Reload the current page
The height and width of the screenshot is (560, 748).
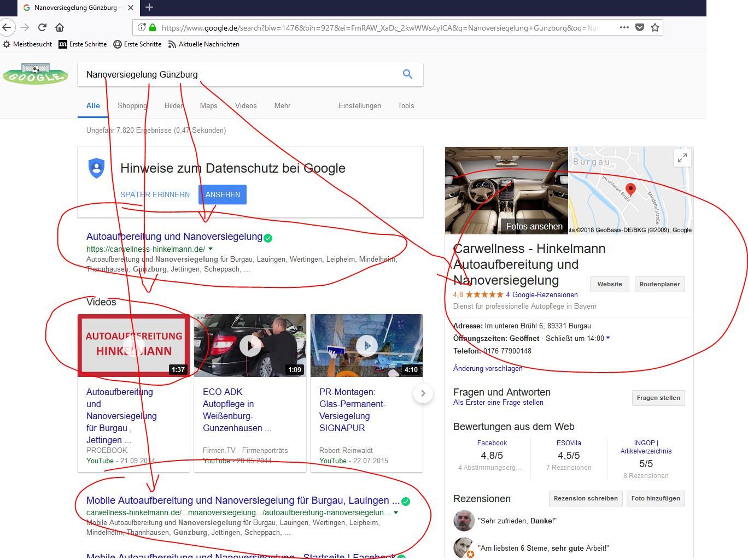pyautogui.click(x=42, y=27)
